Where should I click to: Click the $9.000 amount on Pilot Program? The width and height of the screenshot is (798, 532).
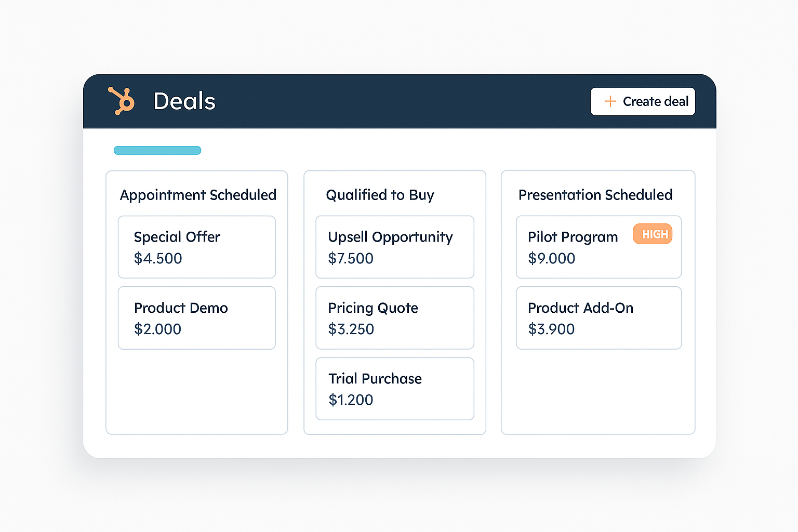[x=551, y=258]
